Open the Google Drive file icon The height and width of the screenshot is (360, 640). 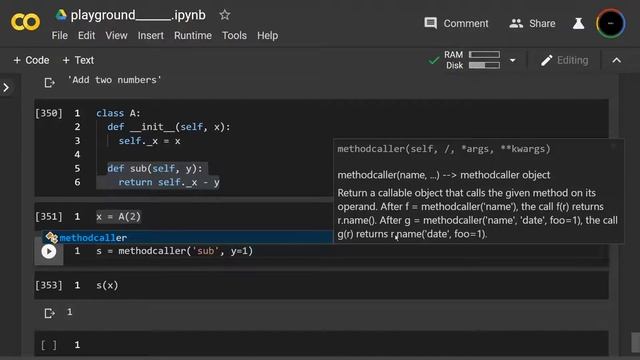(61, 15)
